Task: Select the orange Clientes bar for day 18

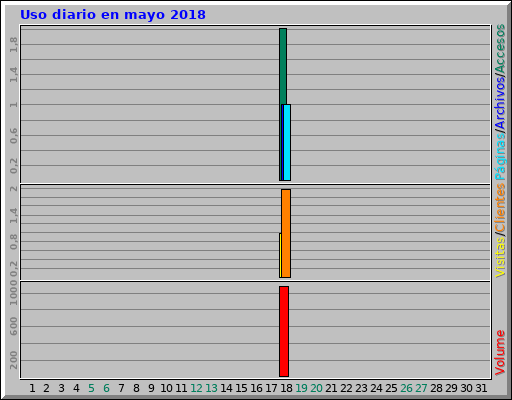Action: coord(286,233)
